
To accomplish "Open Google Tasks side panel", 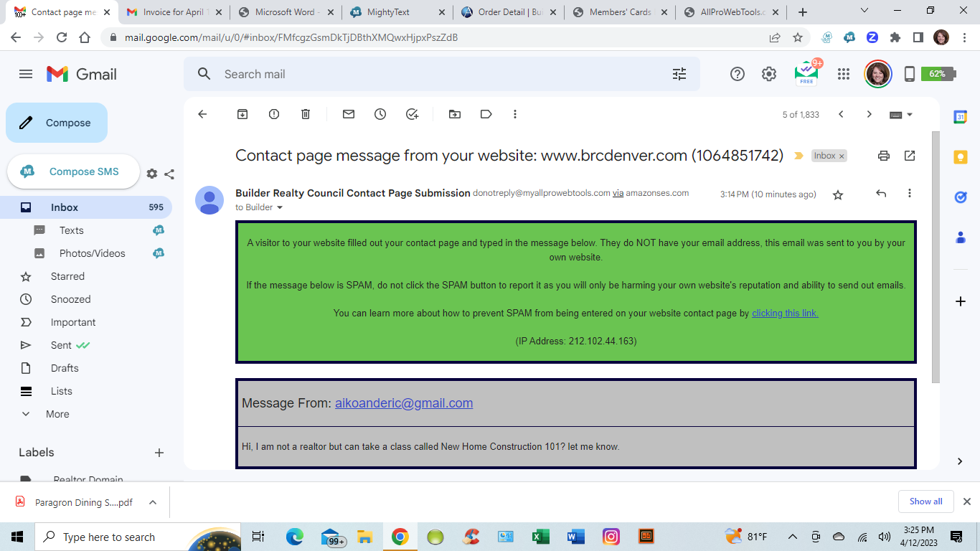I will tap(961, 197).
